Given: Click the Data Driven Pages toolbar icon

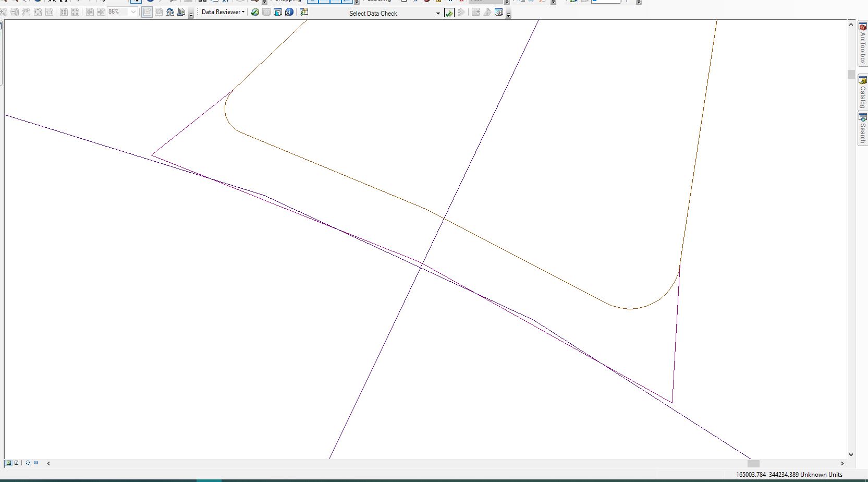Looking at the screenshot, I should [181, 11].
